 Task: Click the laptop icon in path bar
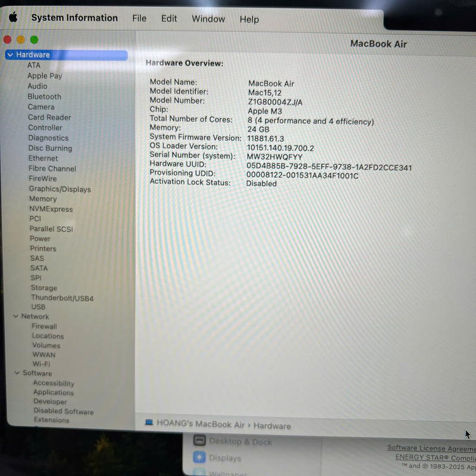(x=149, y=423)
